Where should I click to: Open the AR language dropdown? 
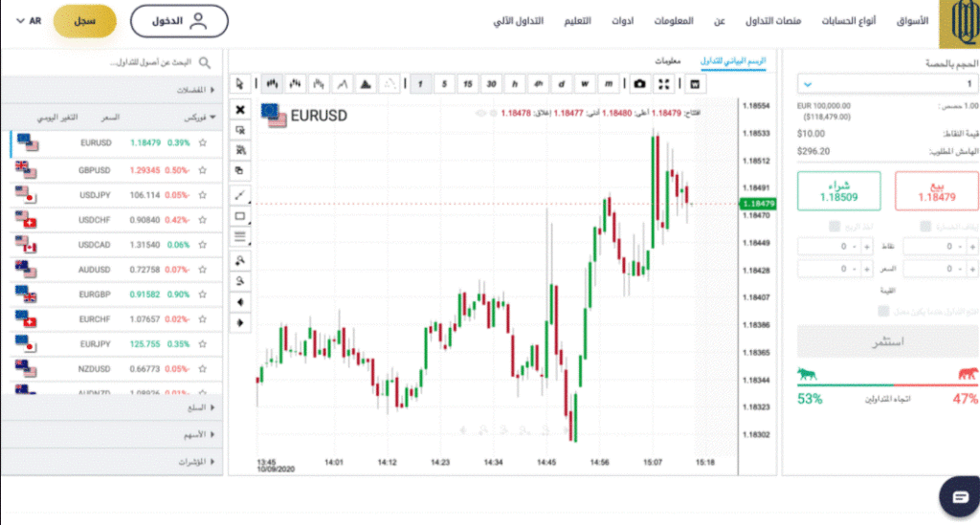coord(28,21)
